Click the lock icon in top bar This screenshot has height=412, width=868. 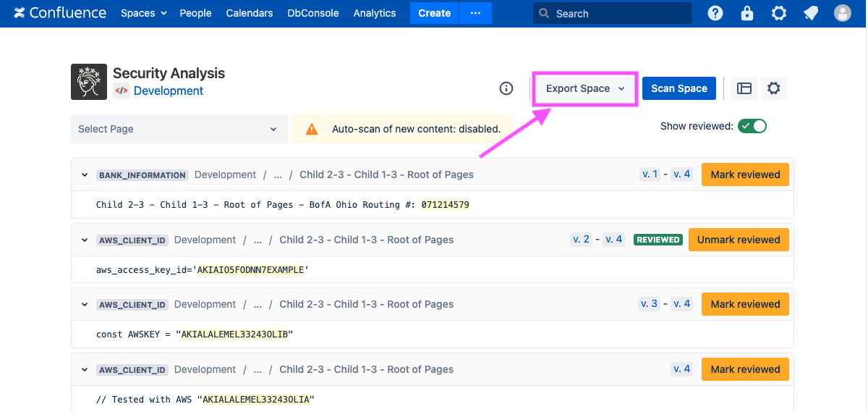click(747, 13)
